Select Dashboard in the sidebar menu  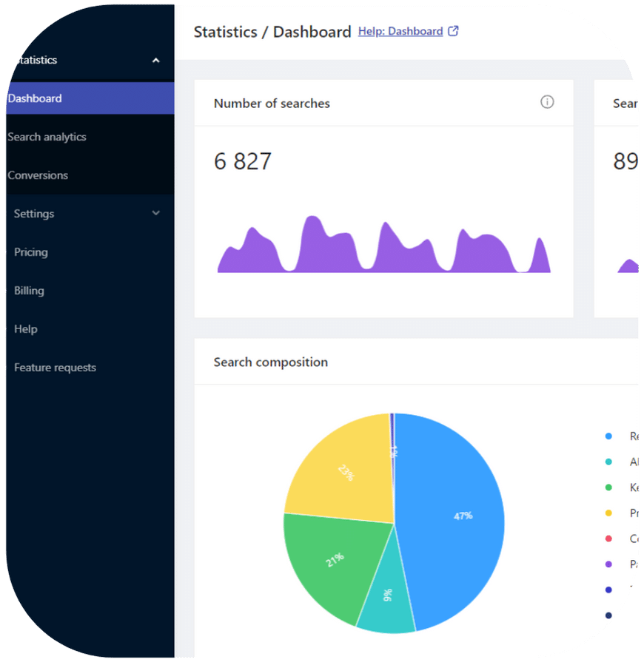tap(36, 98)
